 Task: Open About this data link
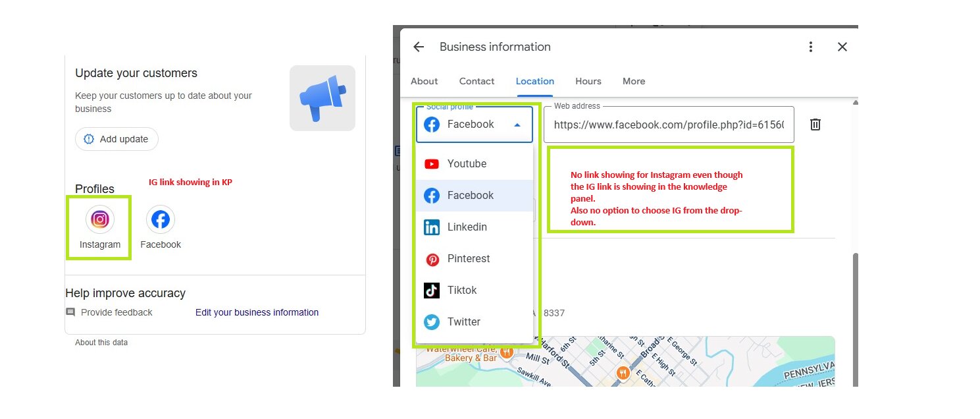click(101, 343)
